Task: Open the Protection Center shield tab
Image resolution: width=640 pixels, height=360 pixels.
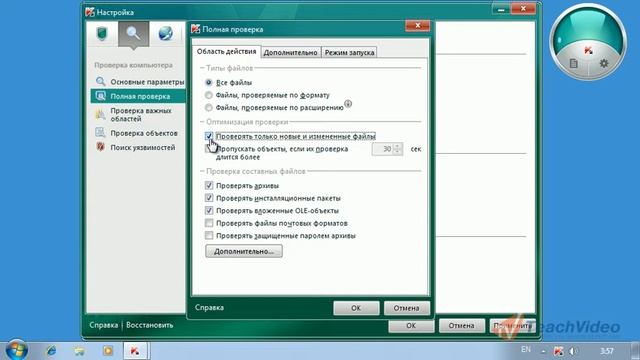Action: tap(102, 33)
